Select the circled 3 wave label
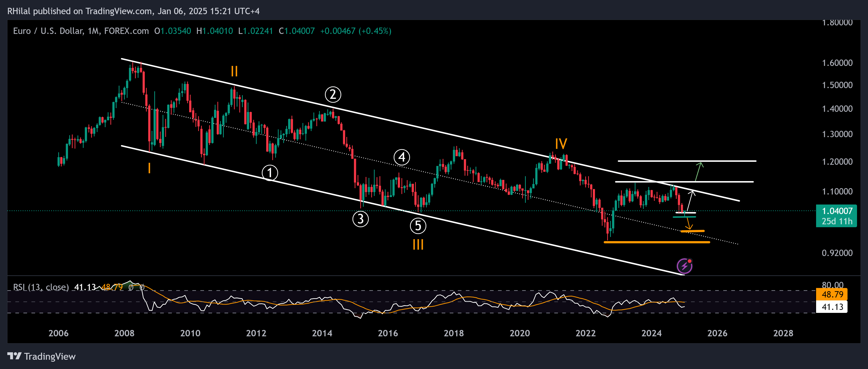The width and height of the screenshot is (868, 369). pos(361,219)
